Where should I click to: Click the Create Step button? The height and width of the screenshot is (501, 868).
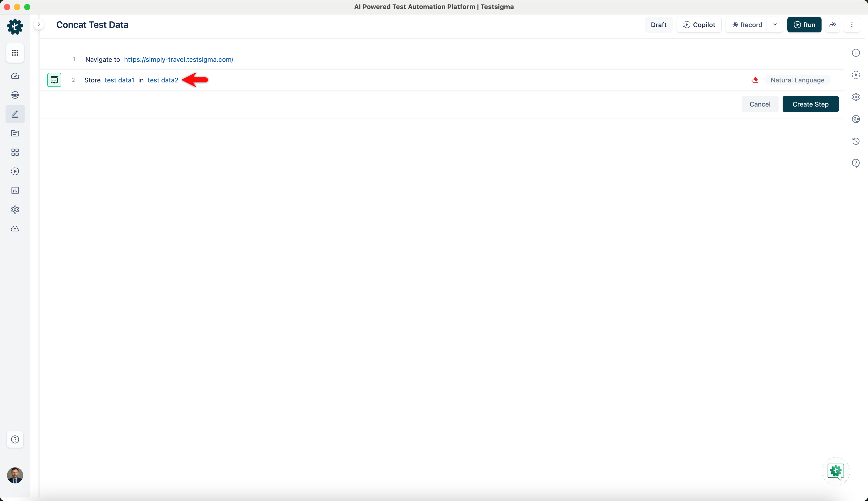click(x=810, y=104)
